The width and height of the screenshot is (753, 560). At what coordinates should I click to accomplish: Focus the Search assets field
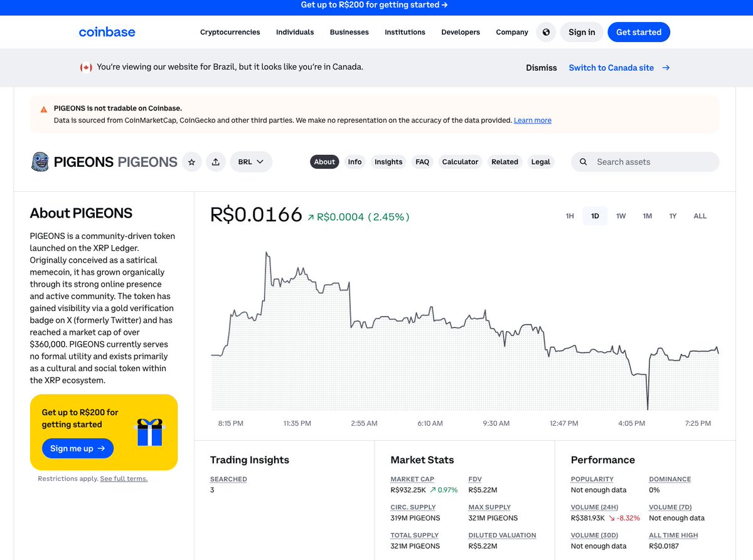click(645, 162)
